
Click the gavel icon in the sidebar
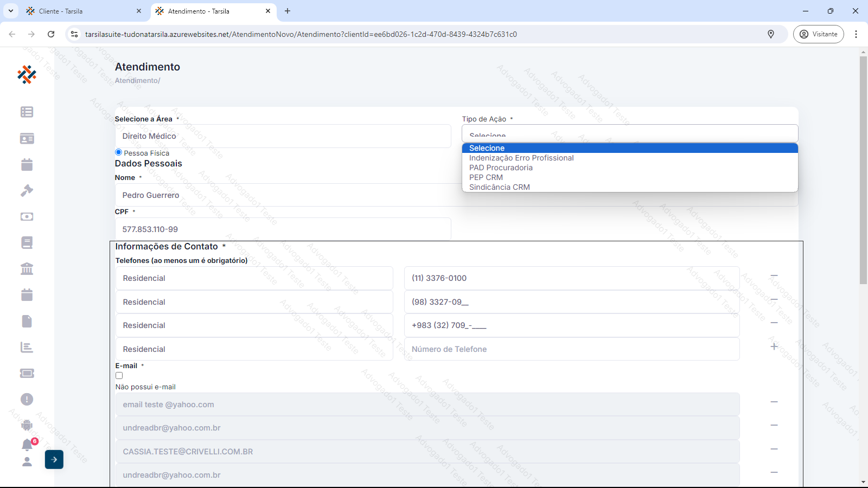pos(27,190)
